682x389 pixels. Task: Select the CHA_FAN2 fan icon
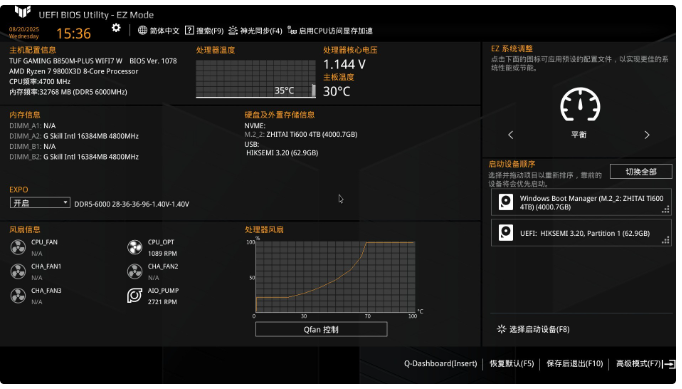135,272
